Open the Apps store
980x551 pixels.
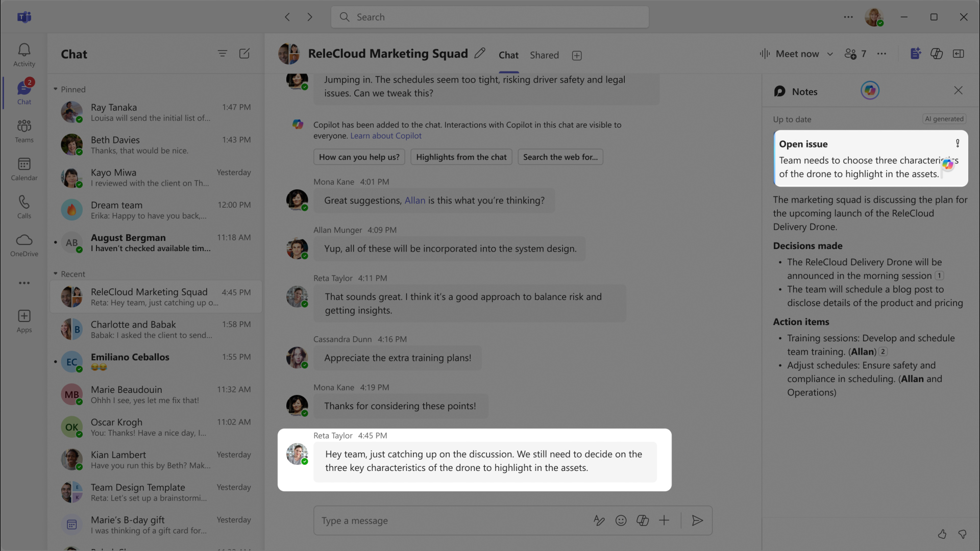[24, 321]
